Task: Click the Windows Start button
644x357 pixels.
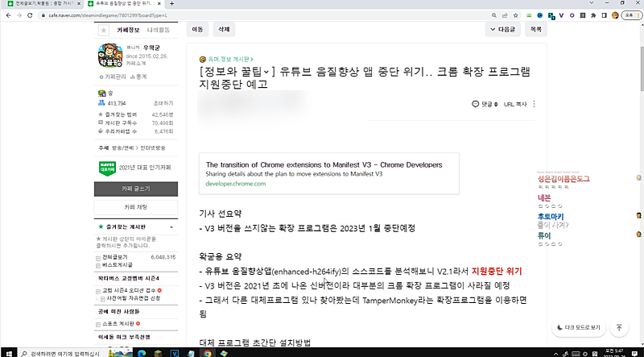Action: click(x=8, y=352)
